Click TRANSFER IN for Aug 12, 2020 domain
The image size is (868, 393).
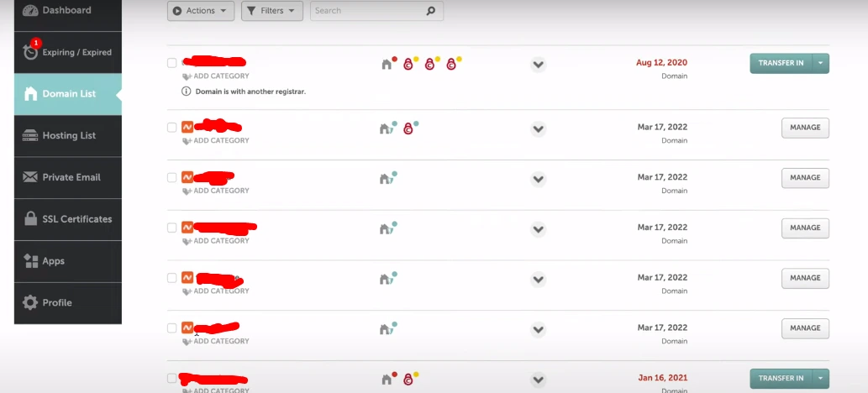coord(781,63)
